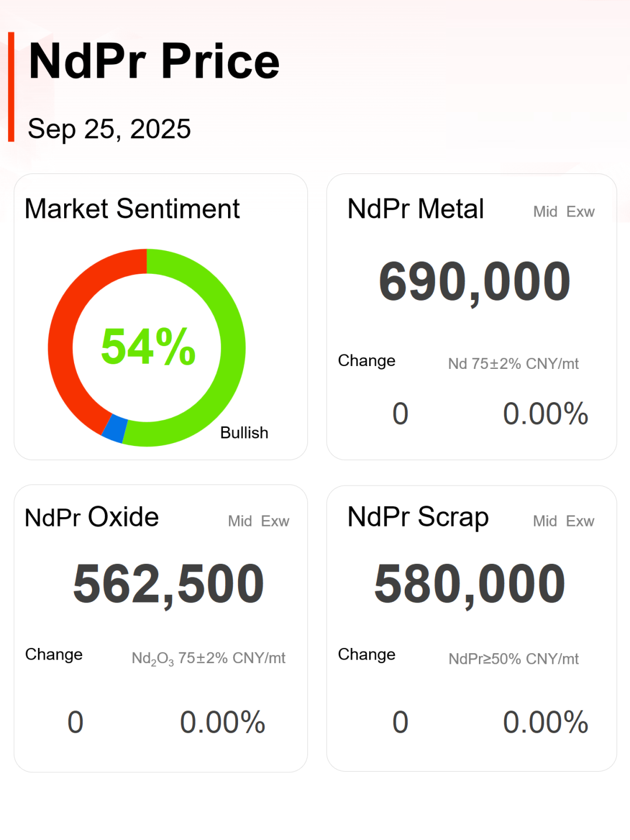630x840 pixels.
Task: Click the Bullish label
Action: point(244,433)
